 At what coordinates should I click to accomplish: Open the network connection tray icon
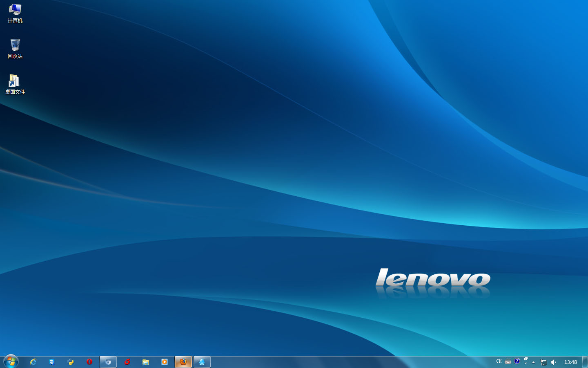(543, 362)
